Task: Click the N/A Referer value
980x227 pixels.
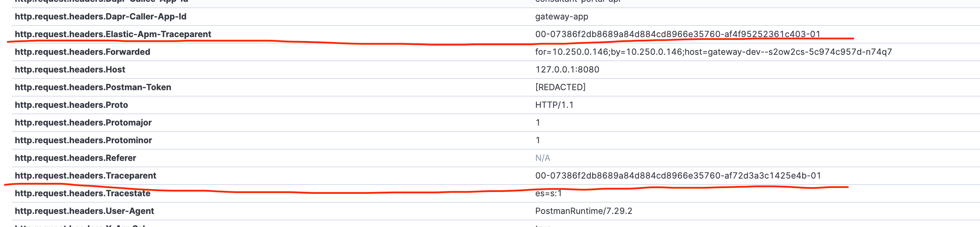Action: pyautogui.click(x=542, y=158)
